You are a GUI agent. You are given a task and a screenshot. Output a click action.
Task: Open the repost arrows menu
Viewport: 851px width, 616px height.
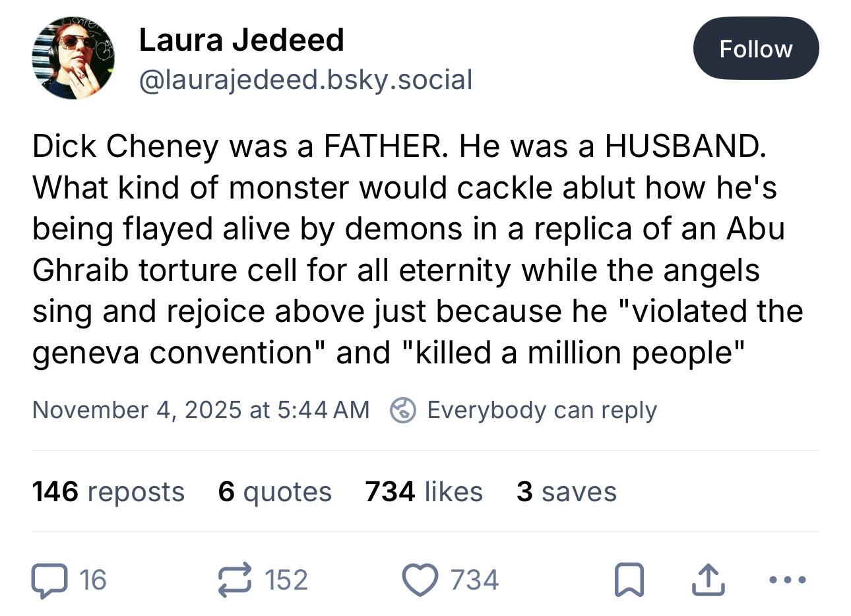(x=234, y=580)
